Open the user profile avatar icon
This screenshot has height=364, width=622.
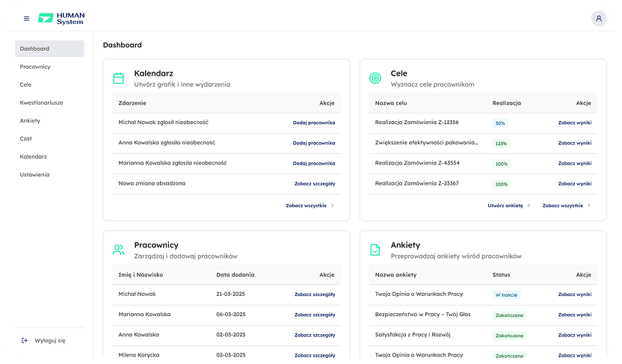(599, 18)
